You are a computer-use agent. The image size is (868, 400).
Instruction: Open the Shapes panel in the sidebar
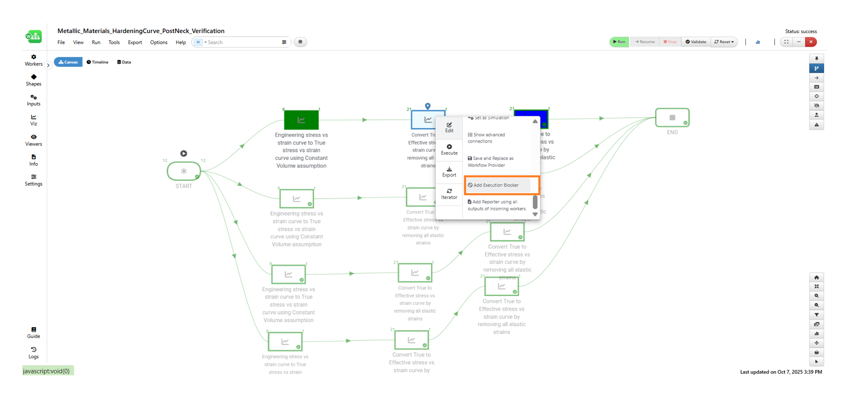click(x=34, y=80)
